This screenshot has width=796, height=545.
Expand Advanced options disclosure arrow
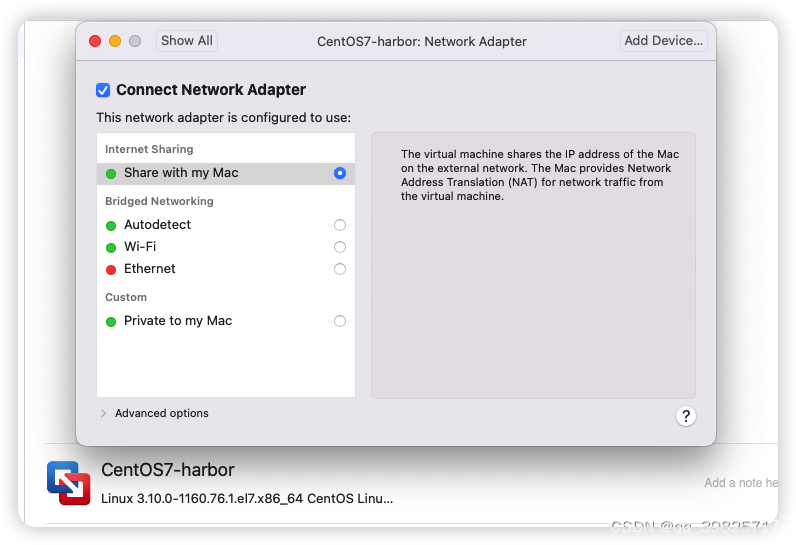(103, 414)
